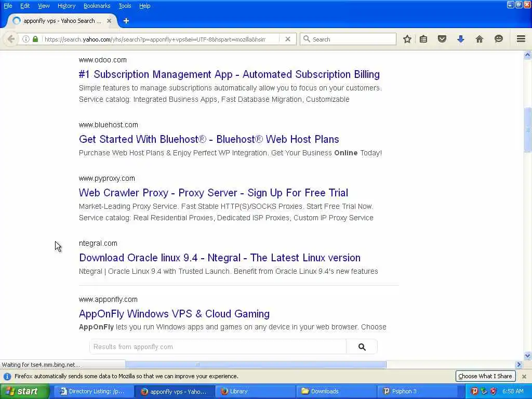Click the Waiting for tse4.mm.bing.net status text
The image size is (532, 399).
[x=41, y=365]
